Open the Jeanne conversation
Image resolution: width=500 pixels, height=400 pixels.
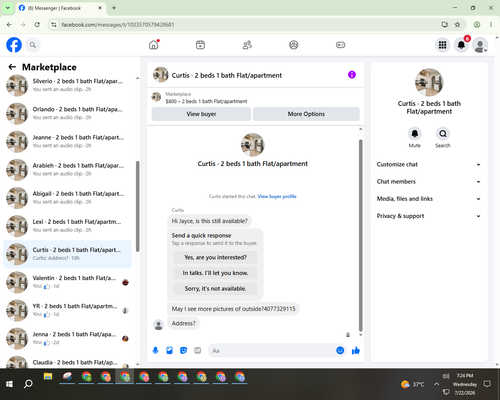pos(67,141)
